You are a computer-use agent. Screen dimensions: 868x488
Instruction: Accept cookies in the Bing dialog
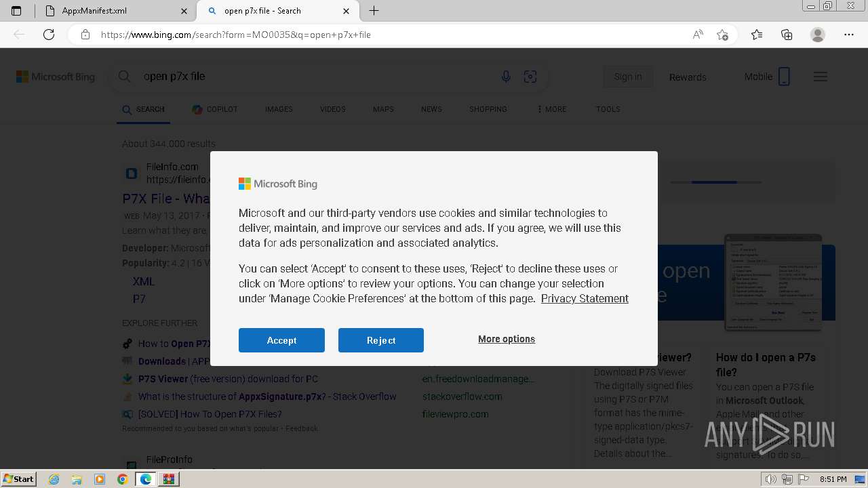(x=281, y=340)
